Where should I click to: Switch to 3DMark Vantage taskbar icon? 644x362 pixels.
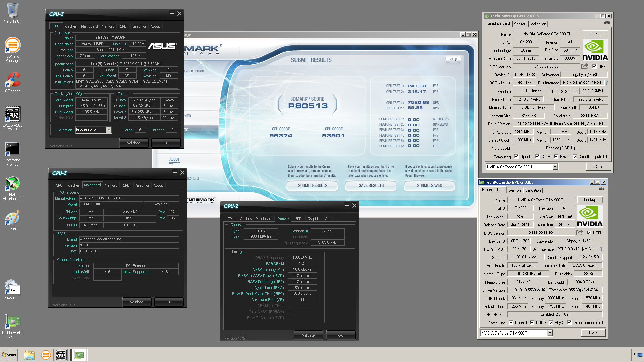coord(46,355)
